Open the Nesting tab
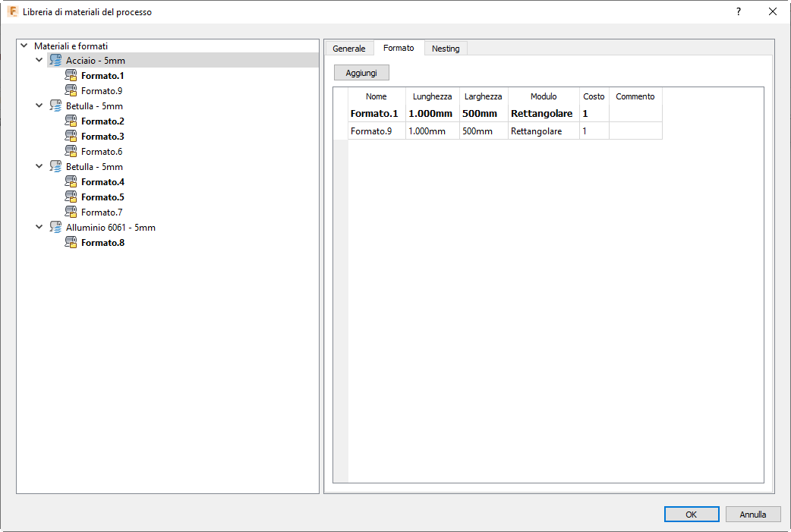 [x=446, y=49]
